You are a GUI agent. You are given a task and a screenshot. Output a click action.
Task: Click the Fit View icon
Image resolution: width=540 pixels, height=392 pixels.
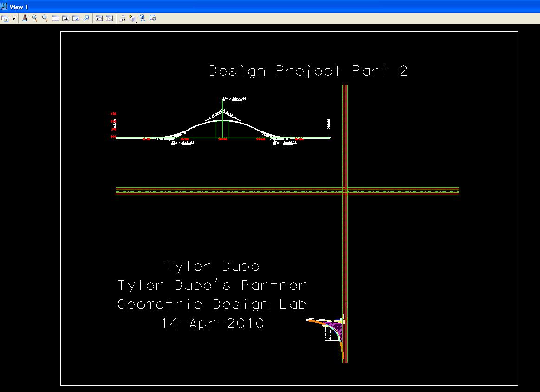click(x=65, y=19)
